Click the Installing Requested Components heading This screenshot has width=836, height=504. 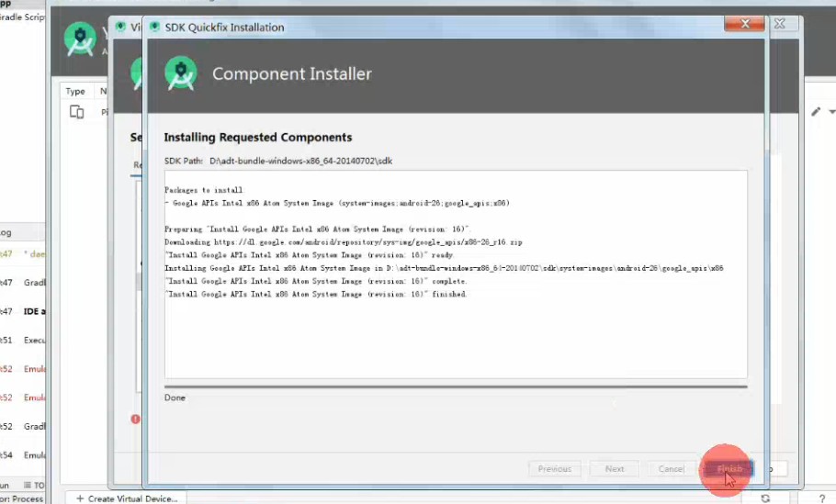tap(258, 138)
